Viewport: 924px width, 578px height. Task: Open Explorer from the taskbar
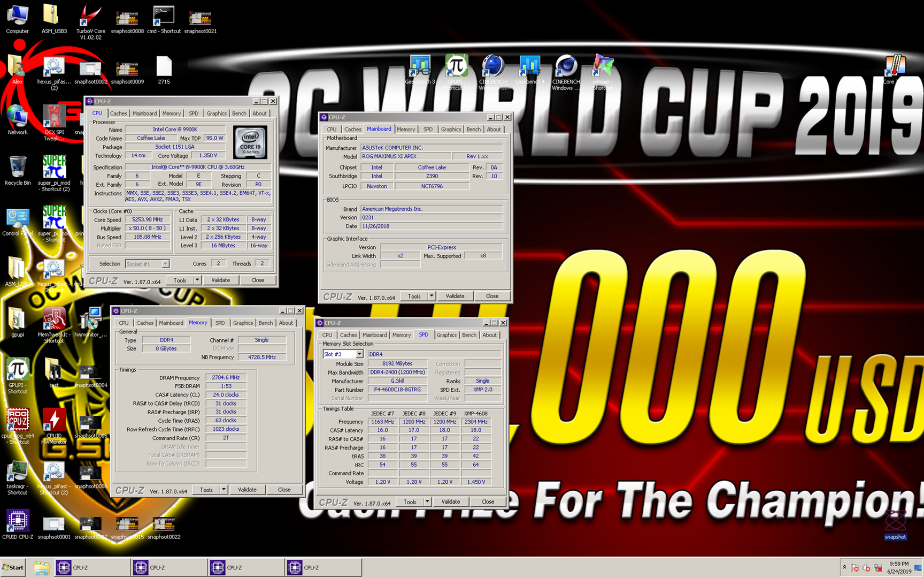point(42,567)
